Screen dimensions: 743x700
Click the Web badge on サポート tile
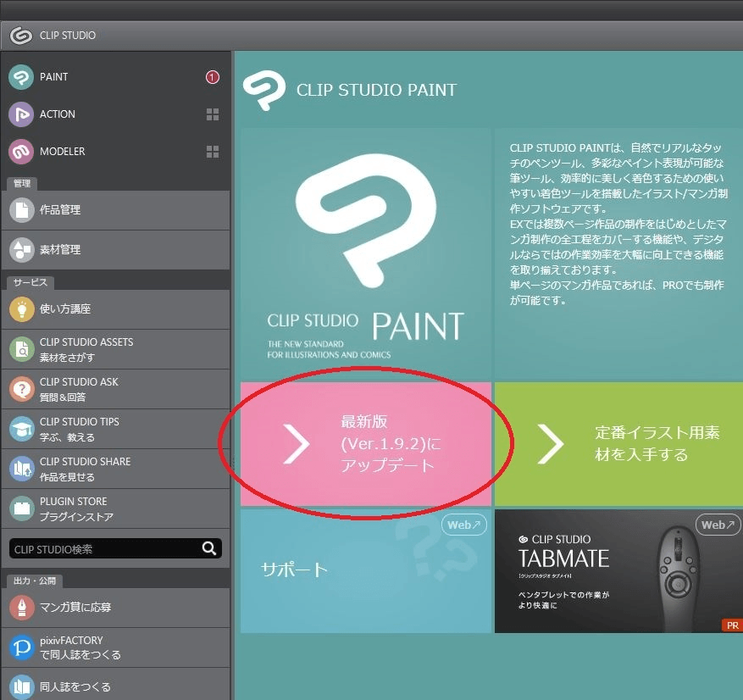point(464,525)
